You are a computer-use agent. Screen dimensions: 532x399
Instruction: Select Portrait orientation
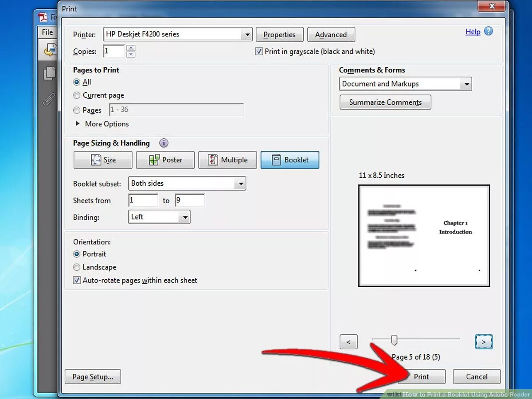pos(77,254)
